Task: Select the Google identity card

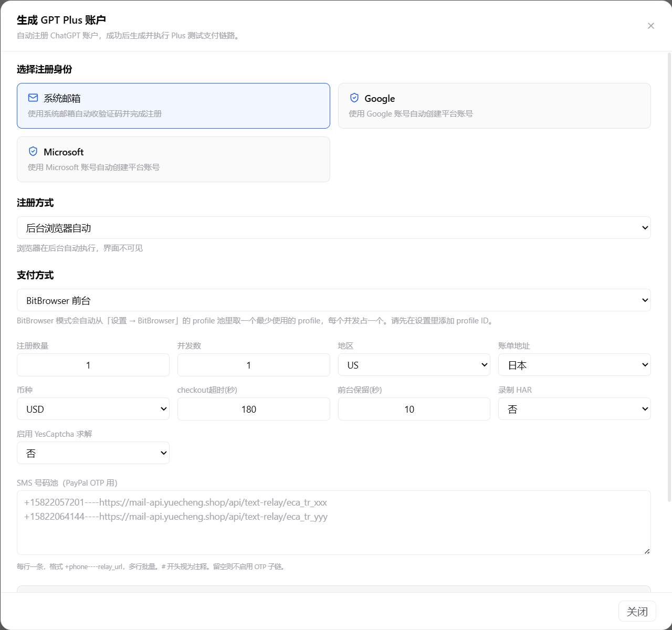Action: [495, 106]
